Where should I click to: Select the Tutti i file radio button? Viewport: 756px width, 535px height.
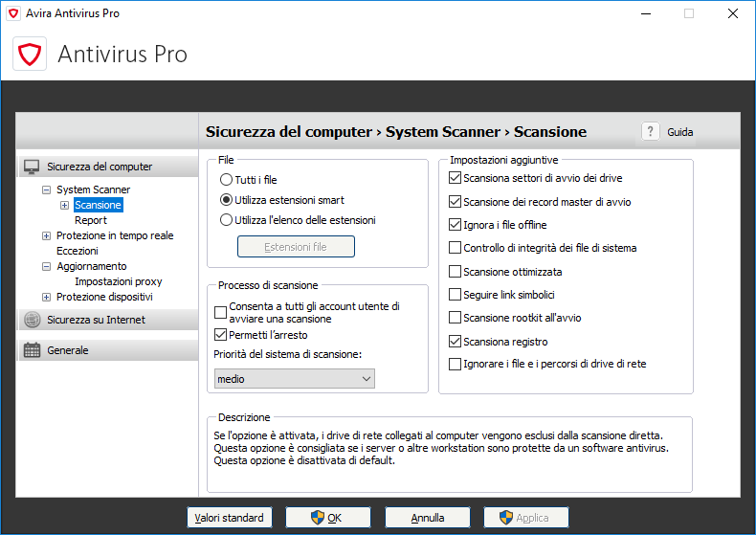(226, 179)
